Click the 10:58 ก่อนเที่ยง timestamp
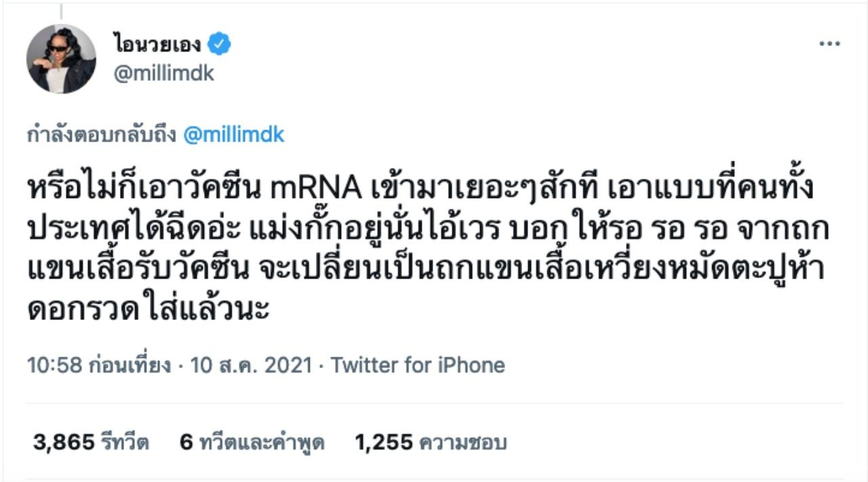Screen dimensions: 868x482 coord(99,365)
